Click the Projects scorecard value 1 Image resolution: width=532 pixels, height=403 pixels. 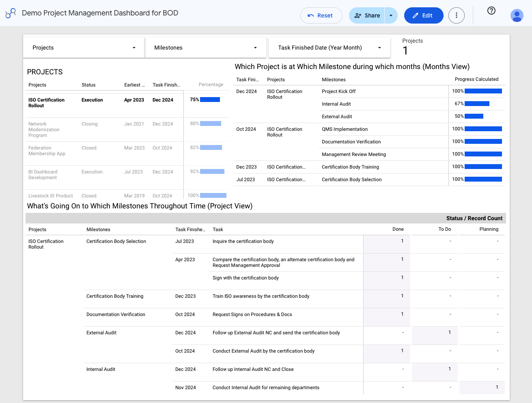click(x=405, y=50)
